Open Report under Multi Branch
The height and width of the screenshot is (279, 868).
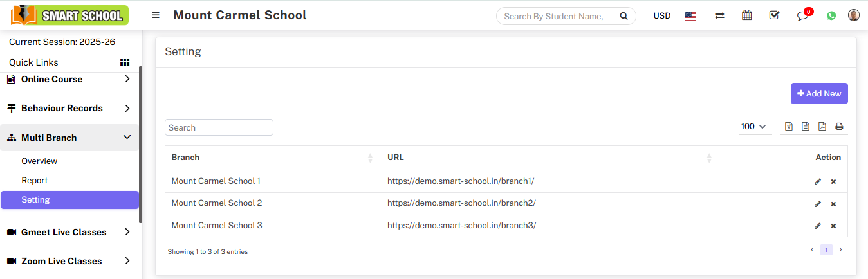(35, 181)
